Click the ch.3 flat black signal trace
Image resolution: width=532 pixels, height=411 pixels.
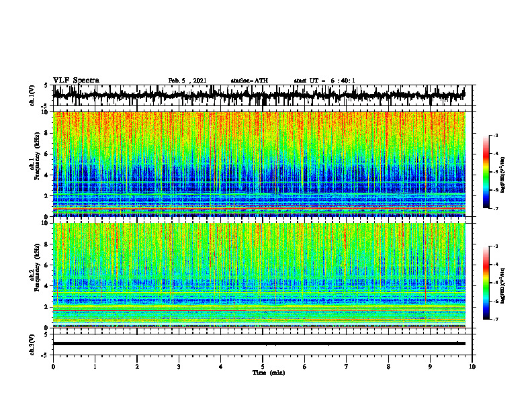coord(259,344)
